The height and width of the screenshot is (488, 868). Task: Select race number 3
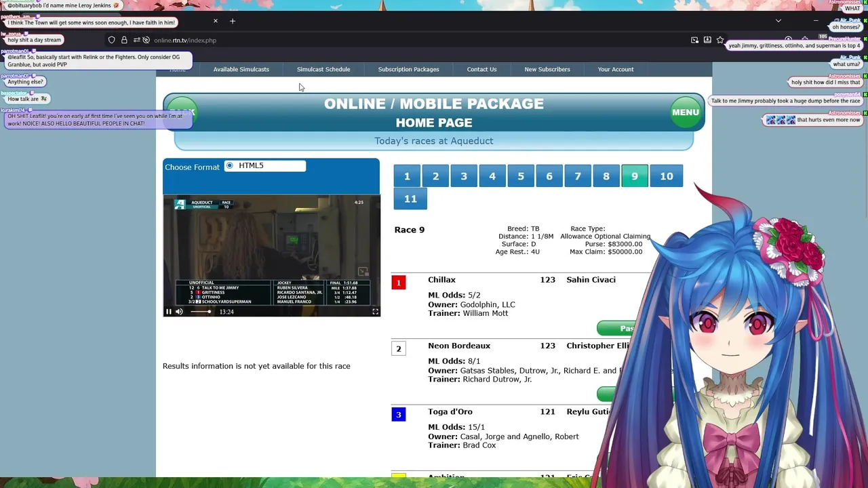pos(464,176)
